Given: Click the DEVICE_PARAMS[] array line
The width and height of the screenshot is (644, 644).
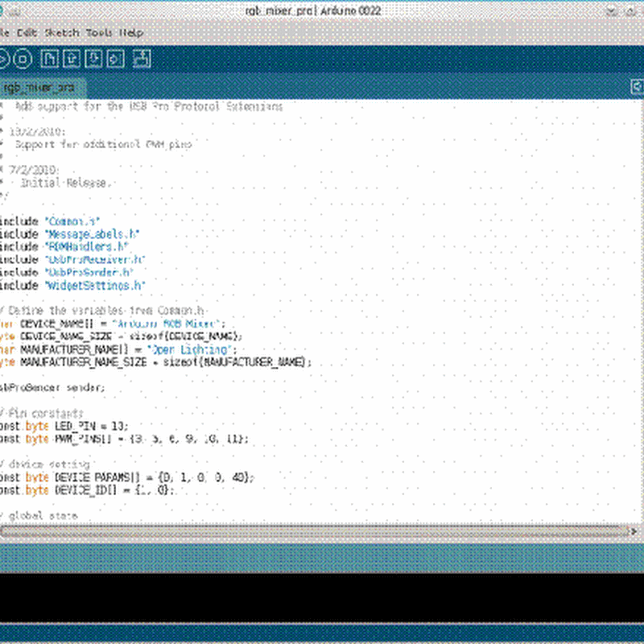Looking at the screenshot, I should (127, 477).
